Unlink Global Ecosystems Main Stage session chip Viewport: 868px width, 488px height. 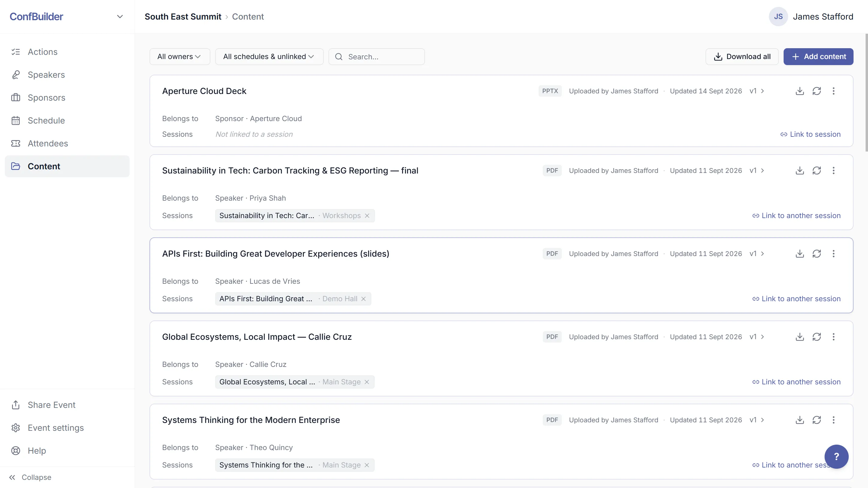coord(366,382)
